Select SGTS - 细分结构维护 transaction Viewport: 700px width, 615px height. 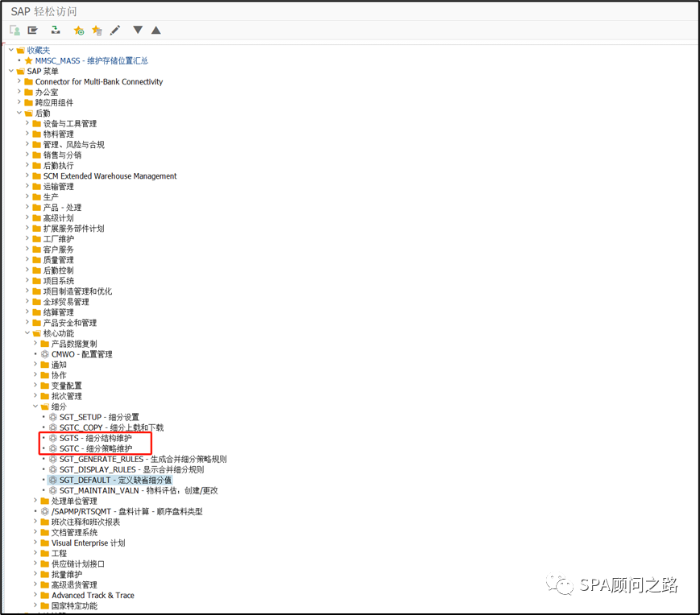pyautogui.click(x=96, y=438)
